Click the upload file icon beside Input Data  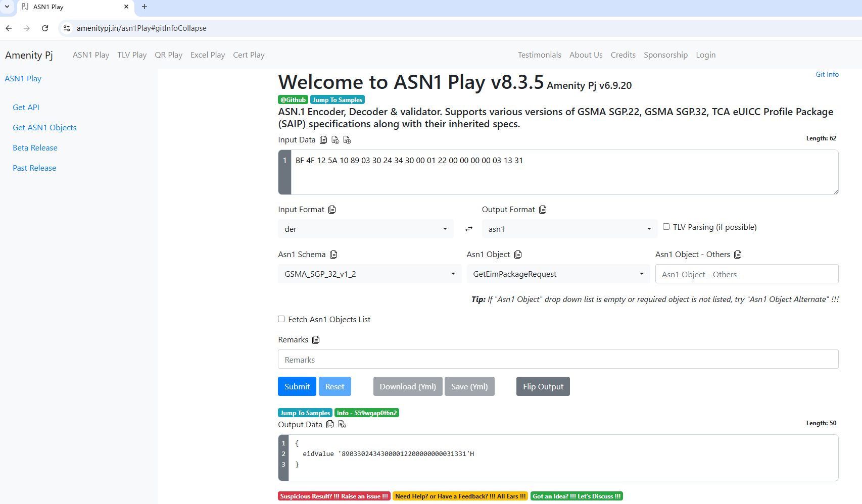[347, 140]
